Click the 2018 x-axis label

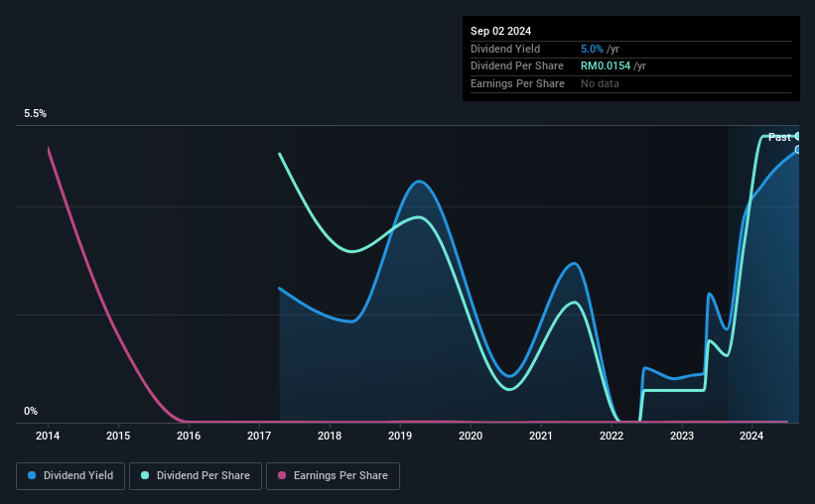coord(330,436)
